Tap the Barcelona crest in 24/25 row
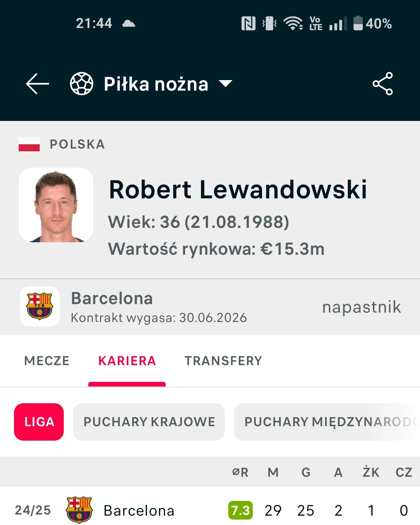420x525 pixels. tap(79, 510)
